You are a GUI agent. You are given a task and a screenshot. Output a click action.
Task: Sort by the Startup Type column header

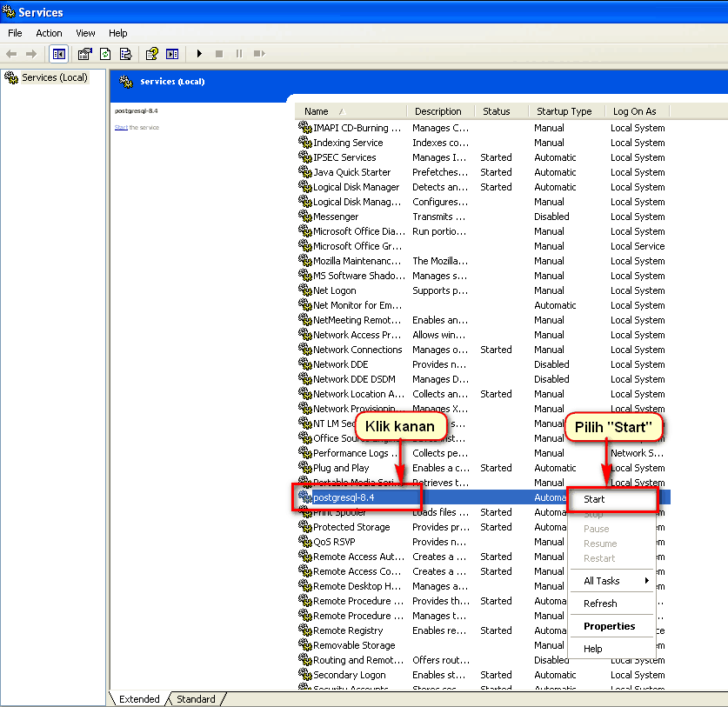tap(567, 111)
